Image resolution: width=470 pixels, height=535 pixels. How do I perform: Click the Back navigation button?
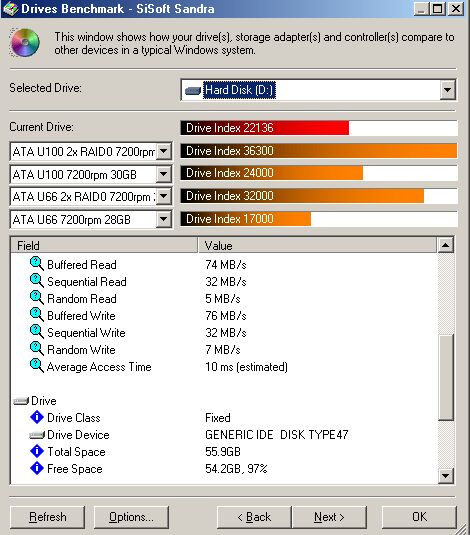click(254, 517)
